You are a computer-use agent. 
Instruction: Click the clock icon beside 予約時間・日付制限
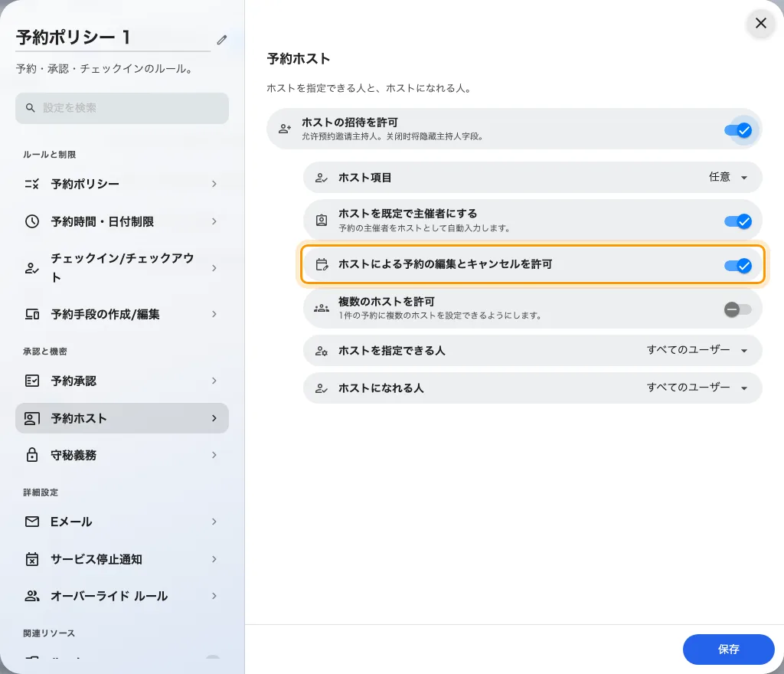32,221
